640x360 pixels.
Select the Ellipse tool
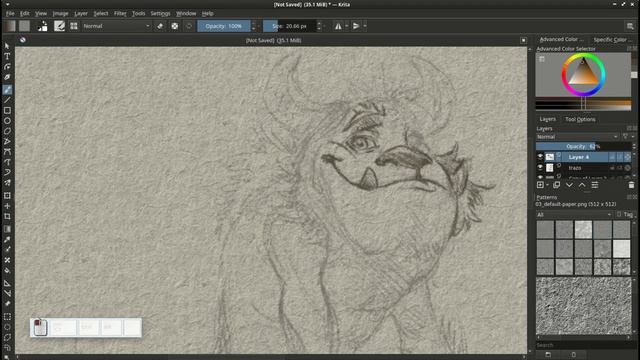7,121
